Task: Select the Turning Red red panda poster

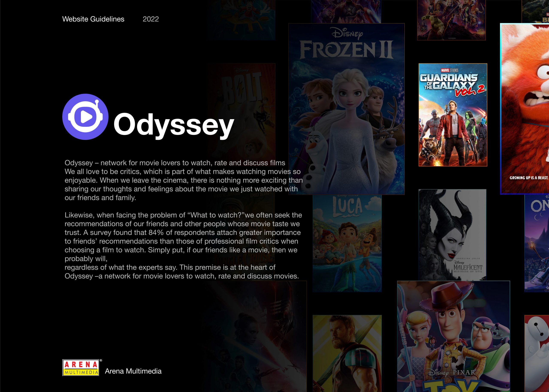Action: click(524, 109)
